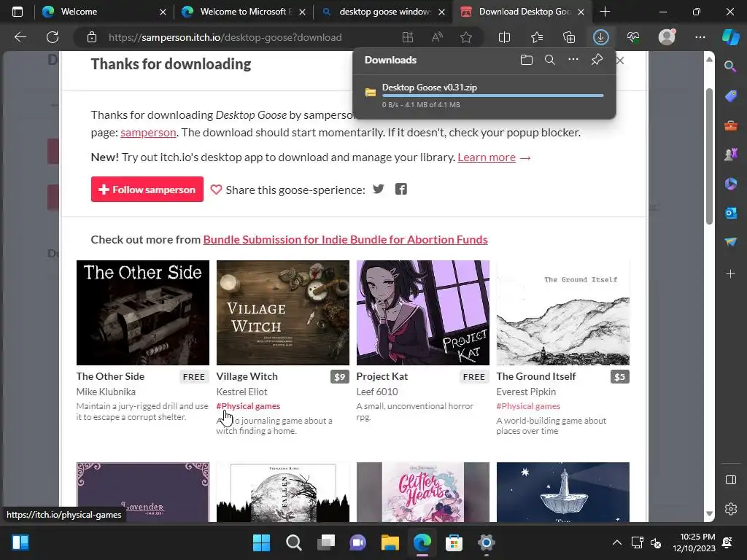The image size is (747, 560).
Task: Open Downloads folder in popup
Action: [x=527, y=60]
